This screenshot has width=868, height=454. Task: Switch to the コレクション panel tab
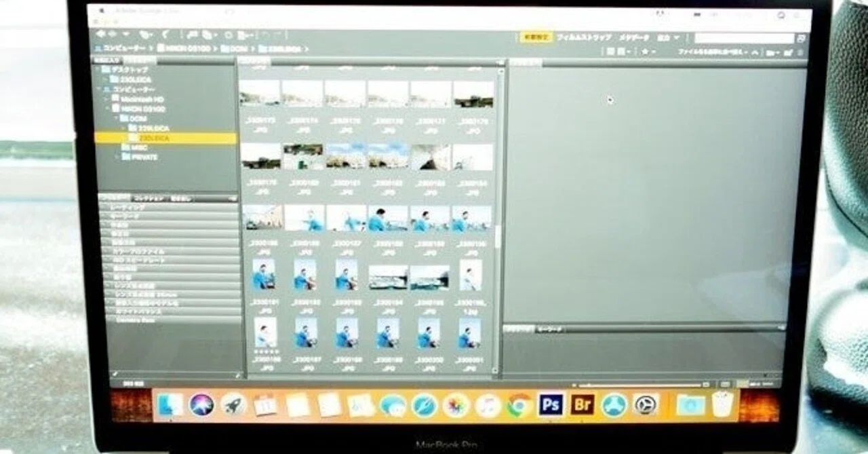coord(149,199)
